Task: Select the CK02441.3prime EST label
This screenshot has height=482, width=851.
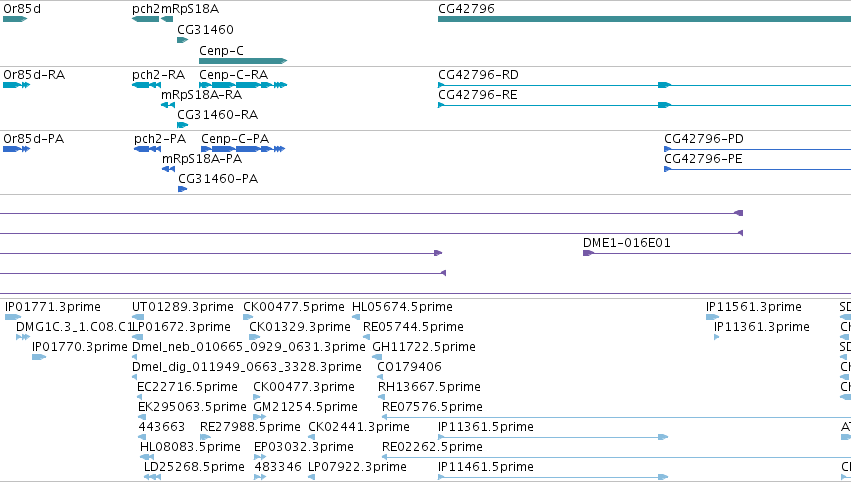Action: coord(359,428)
